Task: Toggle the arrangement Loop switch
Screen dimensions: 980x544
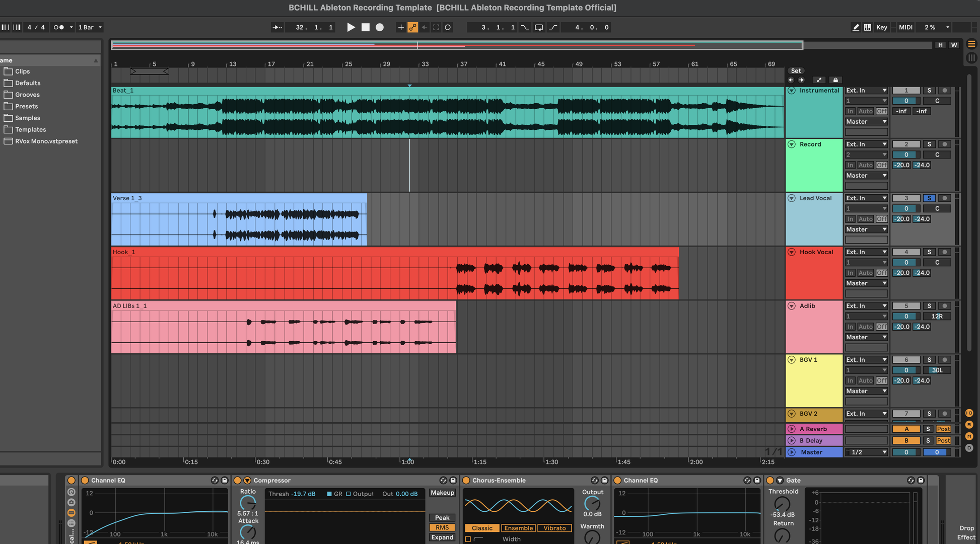Action: click(x=539, y=27)
